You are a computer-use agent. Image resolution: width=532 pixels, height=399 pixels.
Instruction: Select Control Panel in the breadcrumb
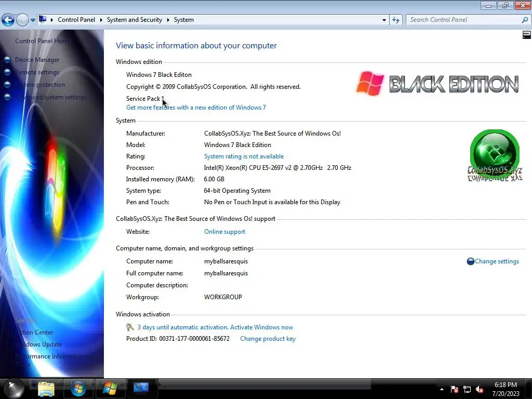click(76, 20)
